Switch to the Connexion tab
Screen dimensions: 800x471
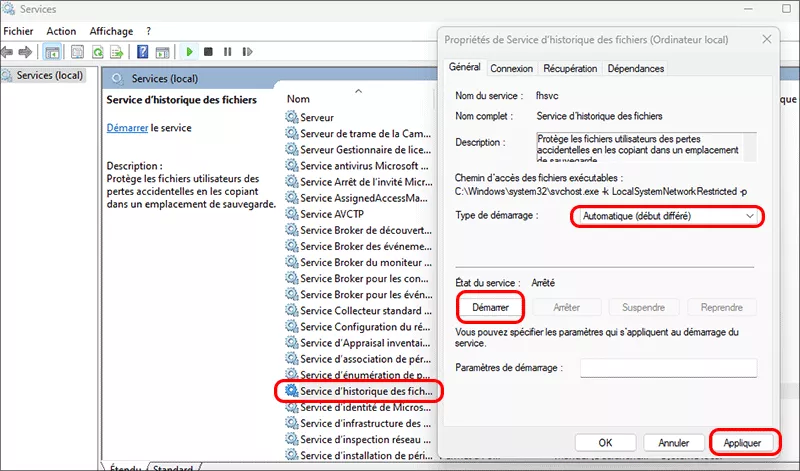pos(511,68)
